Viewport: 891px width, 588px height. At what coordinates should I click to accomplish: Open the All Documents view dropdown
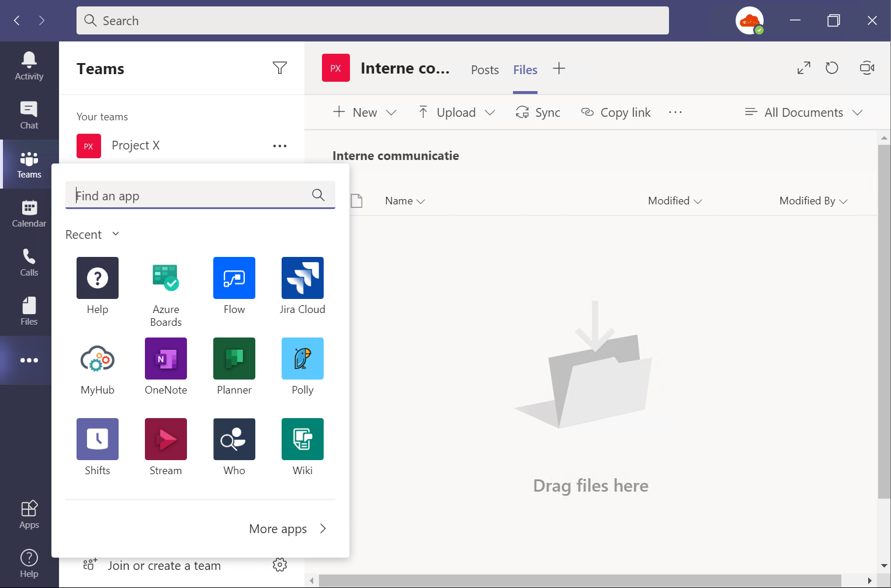pyautogui.click(x=804, y=112)
